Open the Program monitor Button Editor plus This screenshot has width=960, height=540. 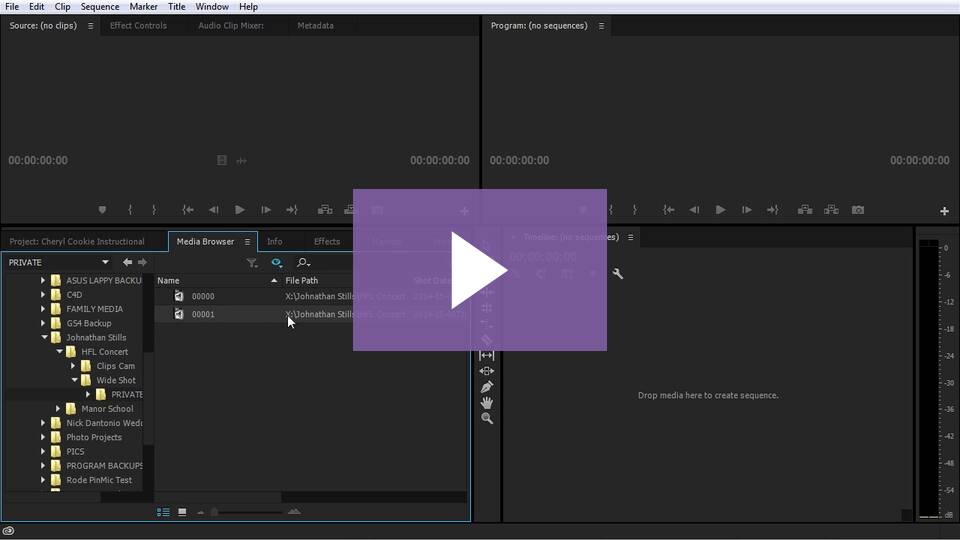944,211
